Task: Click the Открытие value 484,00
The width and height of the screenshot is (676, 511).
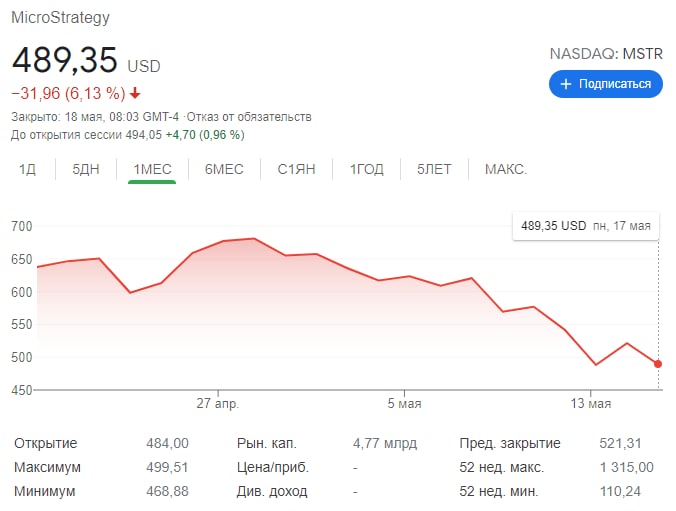Action: [x=167, y=443]
